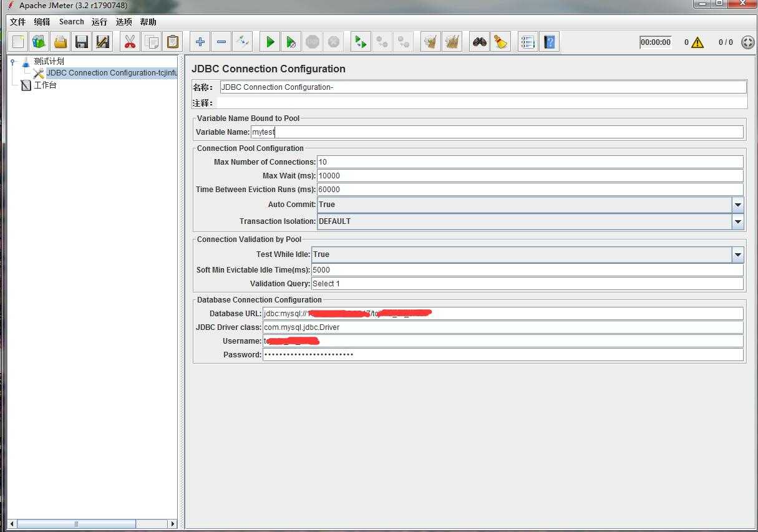Click the Username field
Viewport: 758px width, 532px height.
tap(503, 341)
